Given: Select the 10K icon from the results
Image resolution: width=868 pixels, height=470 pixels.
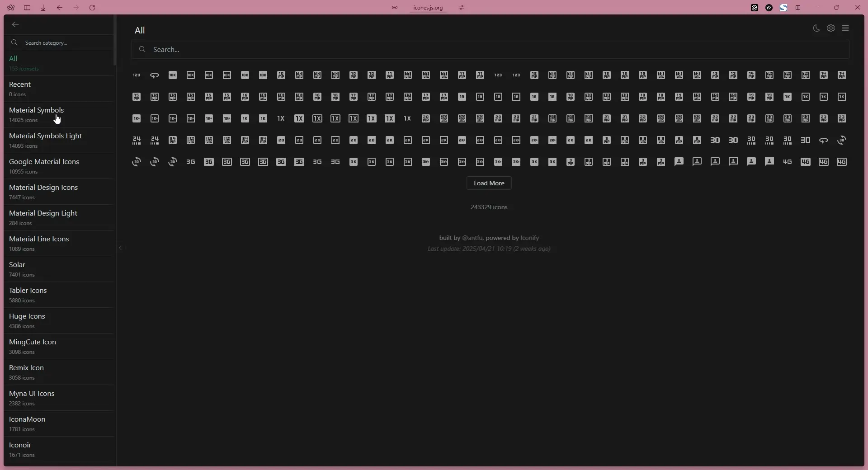Looking at the screenshot, I should [173, 75].
